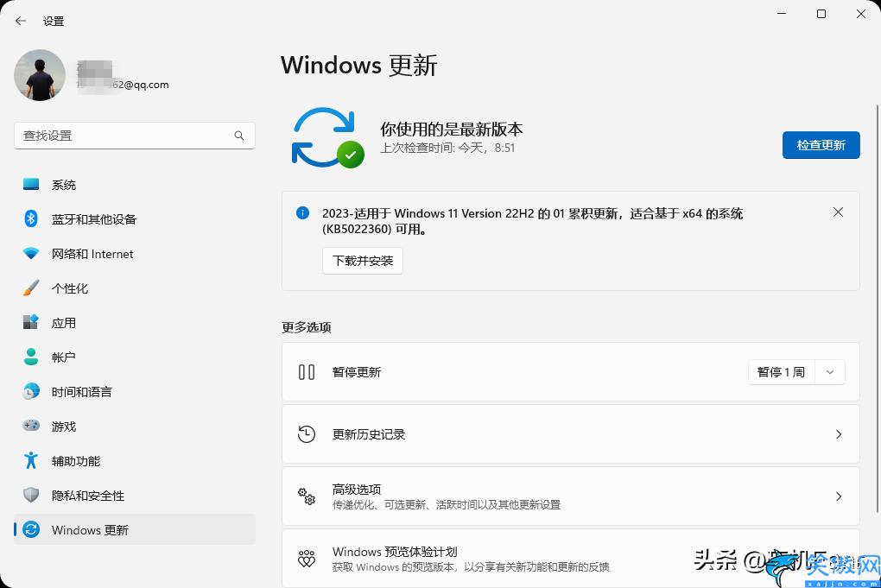Go back using the back arrow
This screenshot has width=881, height=588.
(x=21, y=22)
